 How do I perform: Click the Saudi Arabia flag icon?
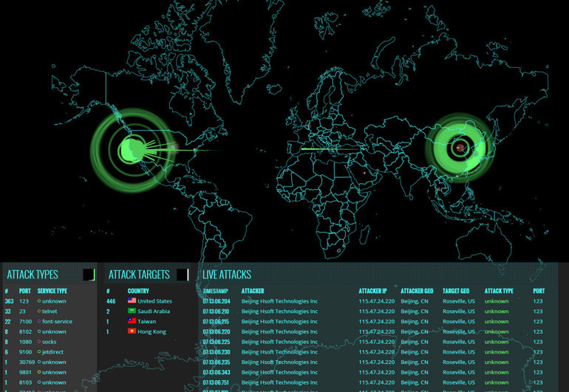pyautogui.click(x=132, y=312)
